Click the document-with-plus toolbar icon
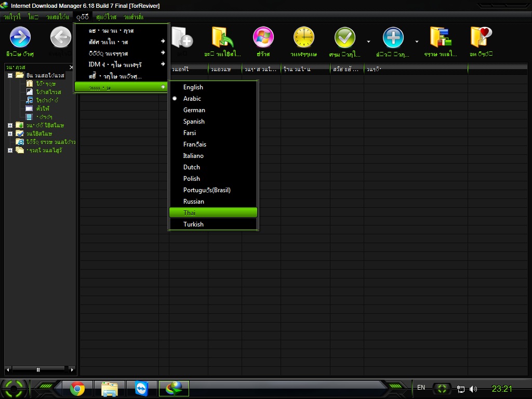 pos(182,37)
